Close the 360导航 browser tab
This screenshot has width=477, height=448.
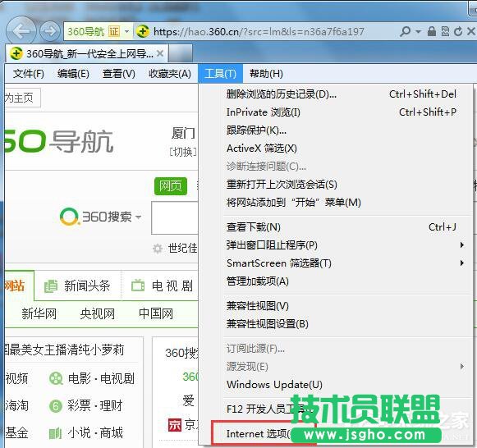pos(160,54)
